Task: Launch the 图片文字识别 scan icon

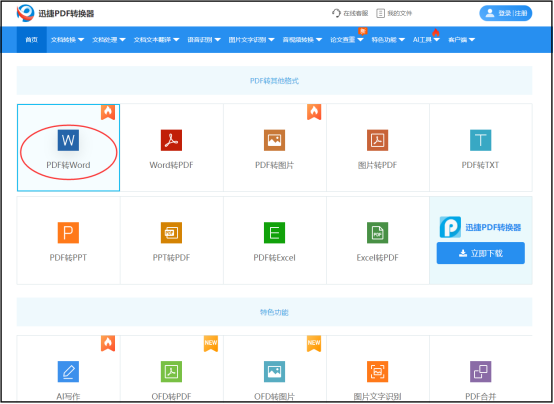Action: pyautogui.click(x=377, y=371)
